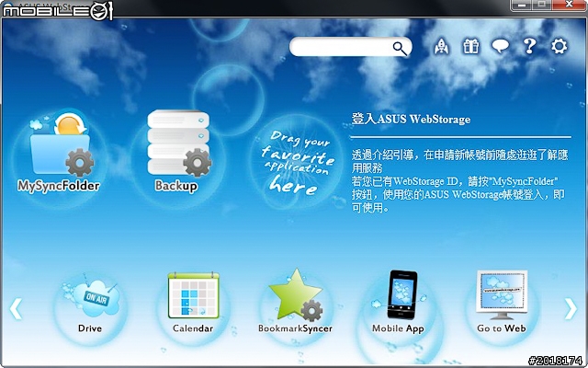Viewport: 588px width, 368px height.
Task: Show previous apps with left arrow
Action: click(x=16, y=309)
